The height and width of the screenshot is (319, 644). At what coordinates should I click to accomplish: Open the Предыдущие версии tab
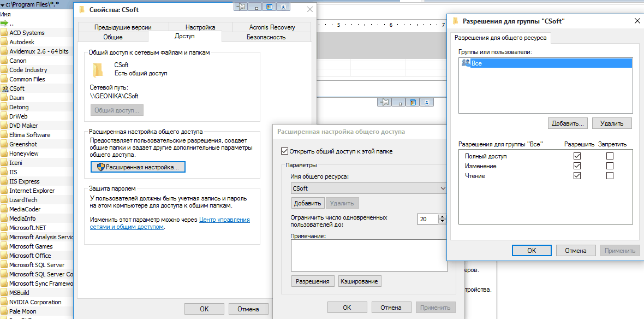[x=123, y=27]
